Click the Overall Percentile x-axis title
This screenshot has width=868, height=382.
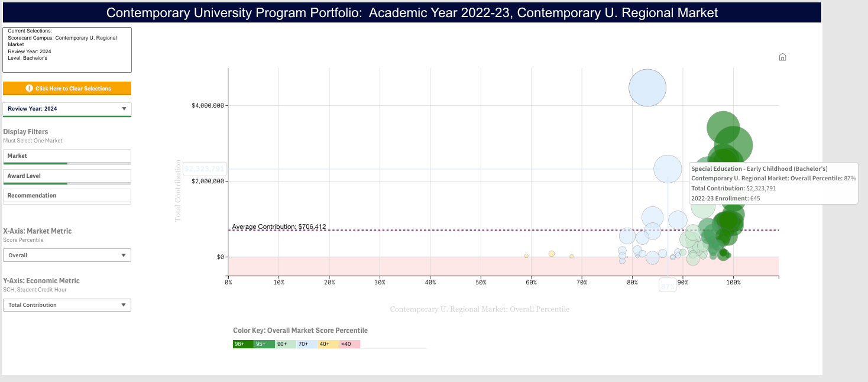point(480,309)
